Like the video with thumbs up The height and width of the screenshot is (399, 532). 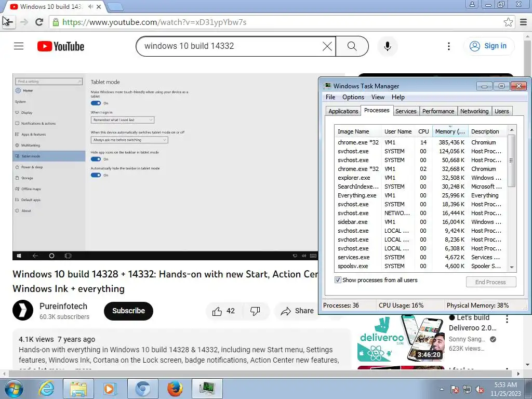[223, 311]
